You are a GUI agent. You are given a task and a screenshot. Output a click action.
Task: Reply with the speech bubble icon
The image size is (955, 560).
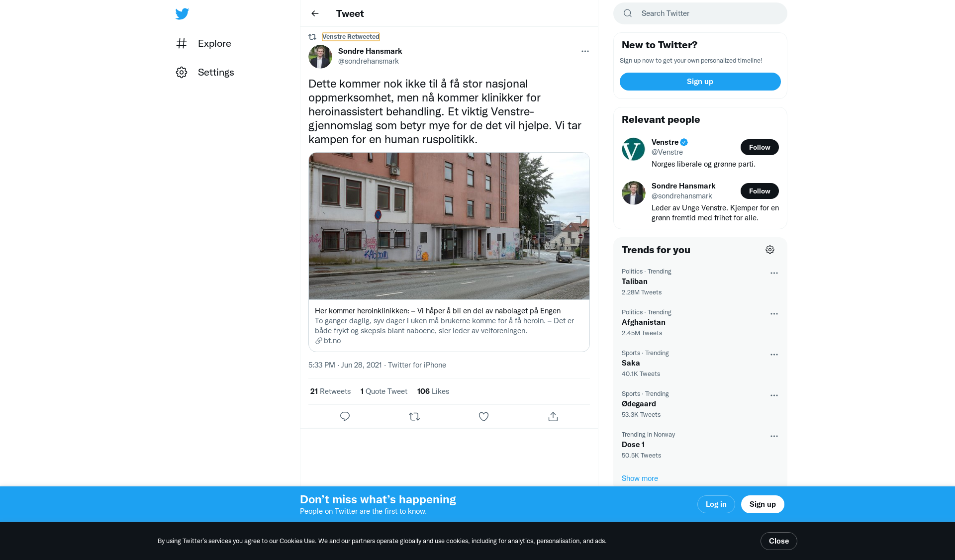click(x=345, y=416)
